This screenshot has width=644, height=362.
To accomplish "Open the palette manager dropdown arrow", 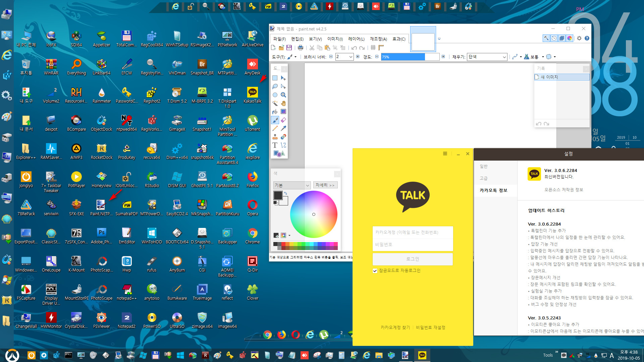I will coord(289,235).
